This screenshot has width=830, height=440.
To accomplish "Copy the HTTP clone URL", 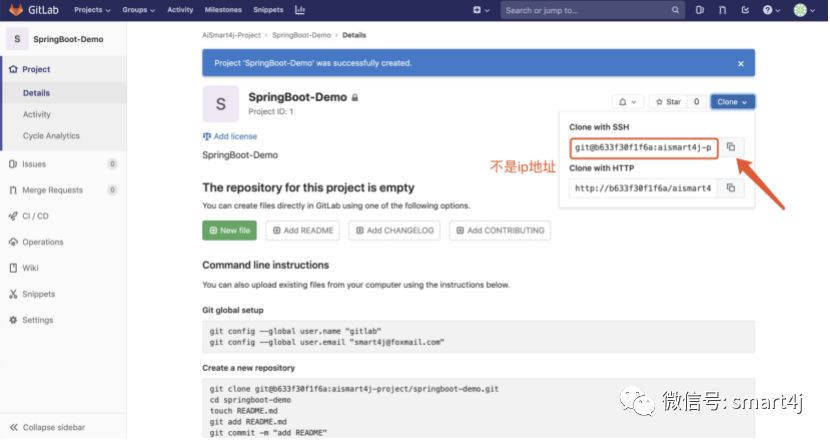I will pos(731,188).
